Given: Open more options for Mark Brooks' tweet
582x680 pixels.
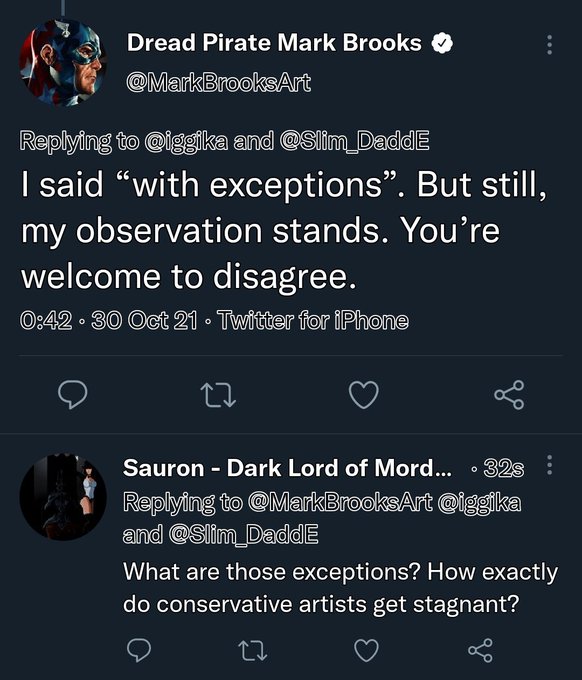Looking at the screenshot, I should pyautogui.click(x=549, y=45).
